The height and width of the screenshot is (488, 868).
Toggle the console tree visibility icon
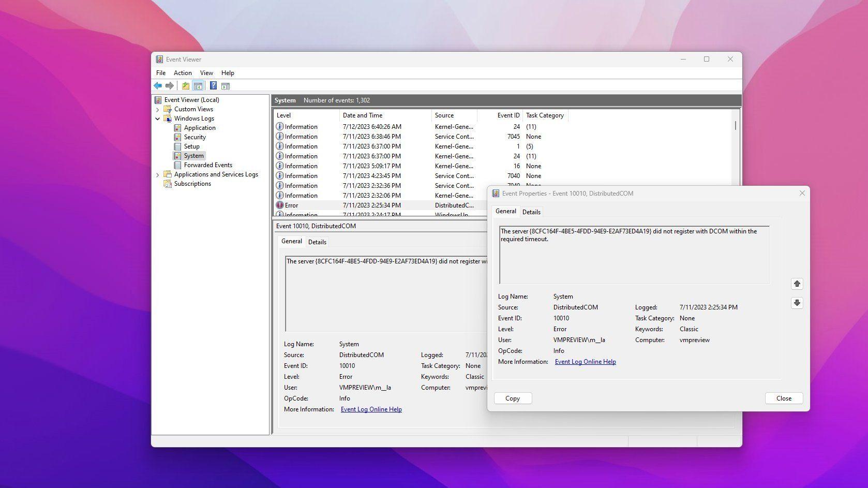click(198, 85)
